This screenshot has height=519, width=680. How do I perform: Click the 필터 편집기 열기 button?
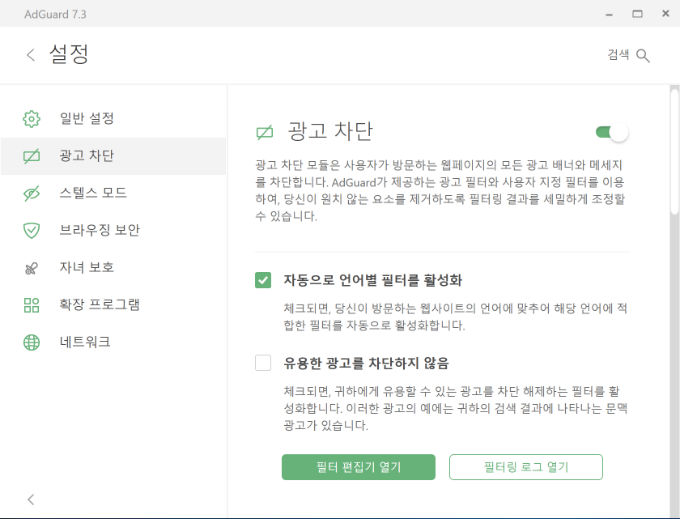(359, 467)
